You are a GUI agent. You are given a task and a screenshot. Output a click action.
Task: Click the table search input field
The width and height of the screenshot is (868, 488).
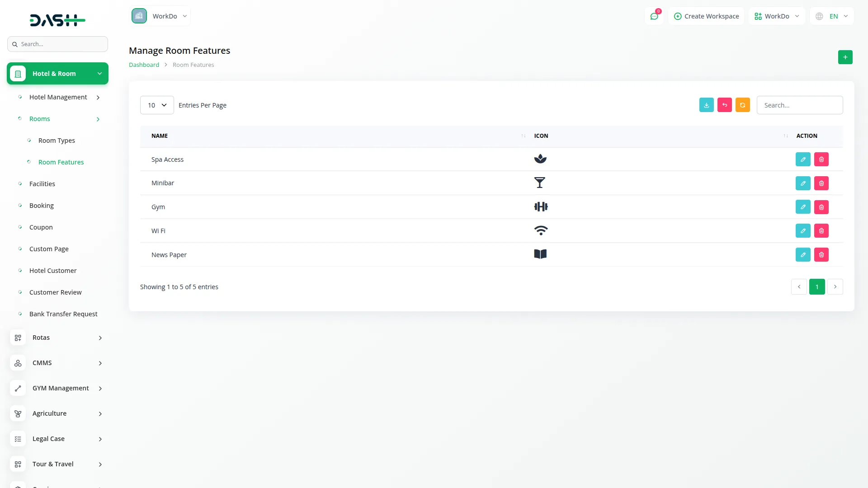(799, 105)
